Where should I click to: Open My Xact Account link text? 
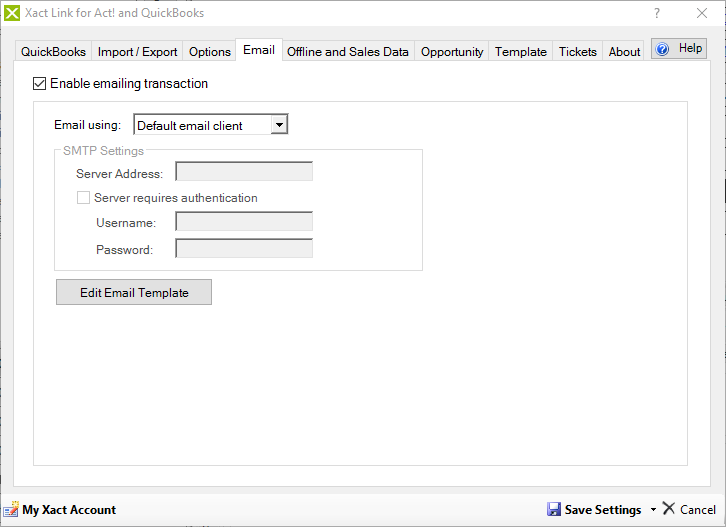point(69,510)
